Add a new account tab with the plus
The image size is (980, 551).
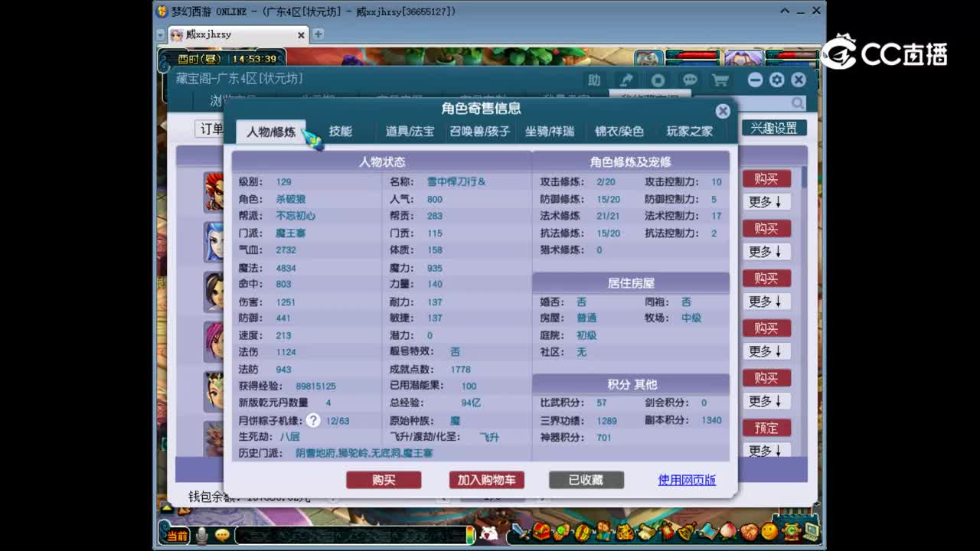pos(318,34)
